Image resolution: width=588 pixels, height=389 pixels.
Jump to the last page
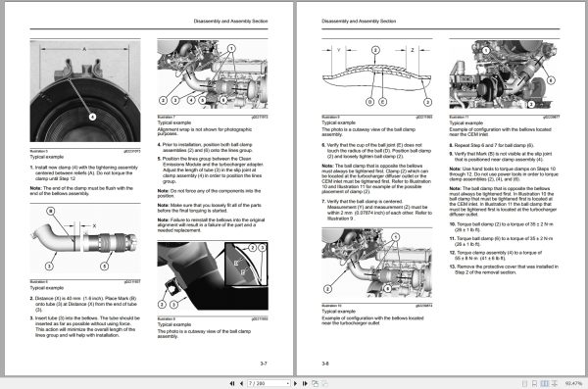(305, 383)
